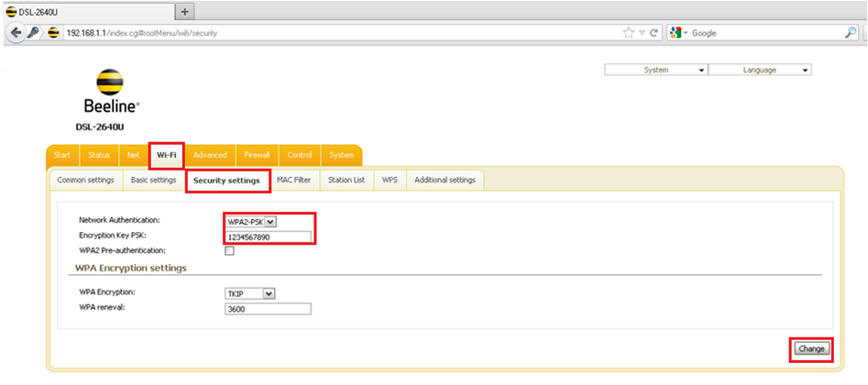This screenshot has width=868, height=385.
Task: Click the Encryption Key PSK field
Action: tap(268, 236)
